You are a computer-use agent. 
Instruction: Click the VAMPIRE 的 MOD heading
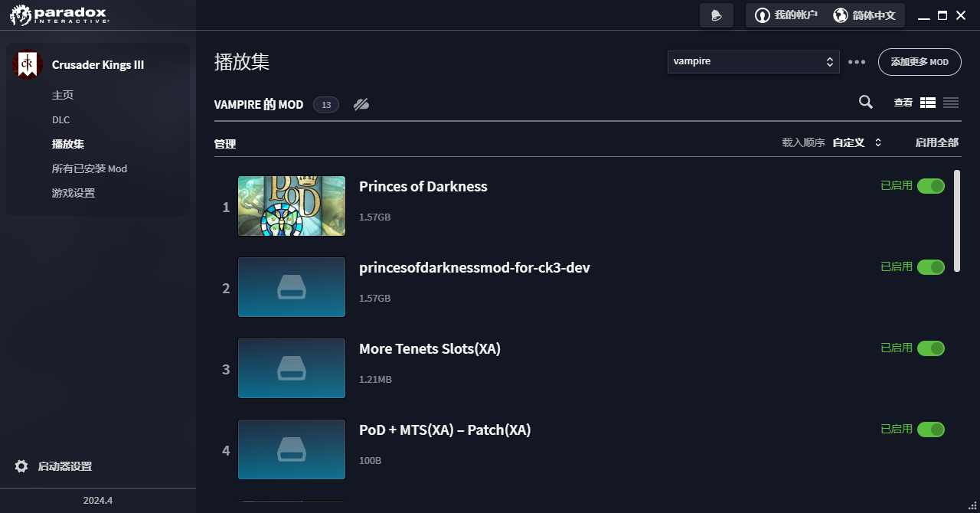(x=259, y=105)
